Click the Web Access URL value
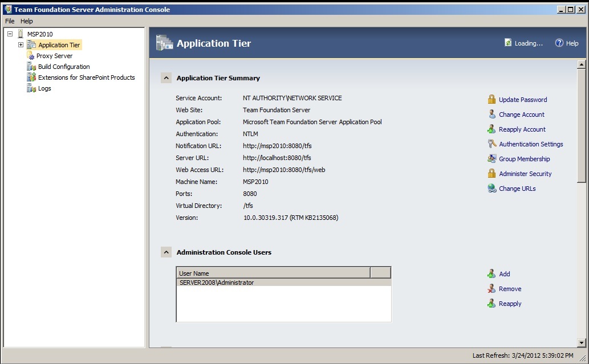 coord(284,170)
